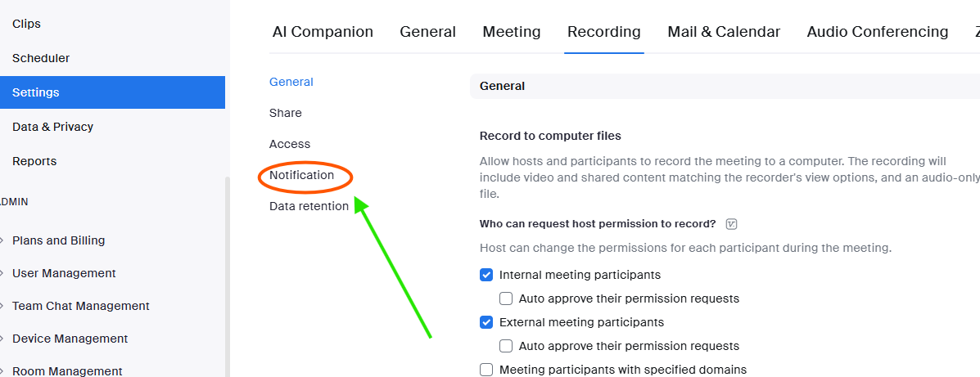Open the Mail & Calendar tab

(x=724, y=32)
